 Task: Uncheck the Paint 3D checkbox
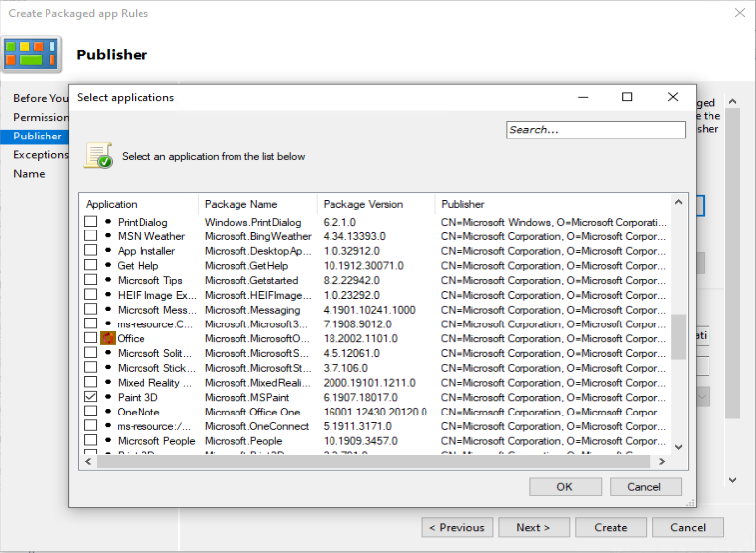point(91,397)
